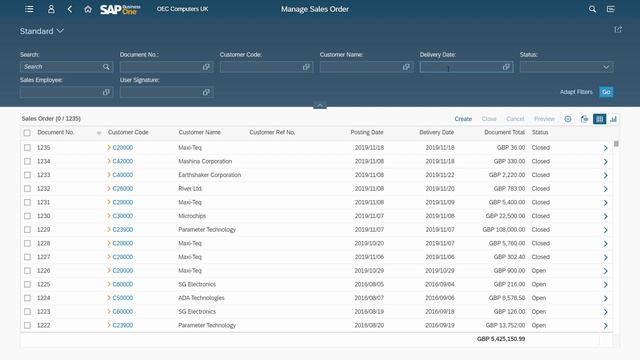Screen dimensions: 640x360
Task: Open value help for Customer Name
Action: (x=406, y=67)
